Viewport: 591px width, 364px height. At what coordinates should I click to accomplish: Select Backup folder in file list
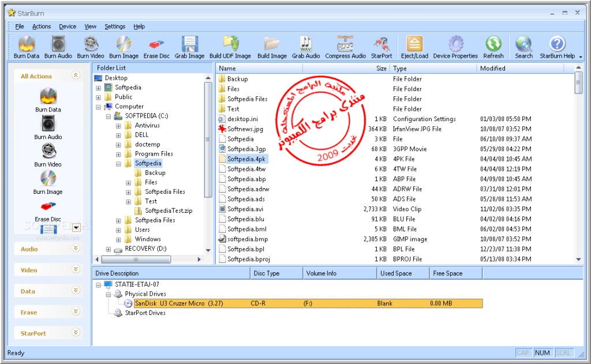pyautogui.click(x=237, y=79)
